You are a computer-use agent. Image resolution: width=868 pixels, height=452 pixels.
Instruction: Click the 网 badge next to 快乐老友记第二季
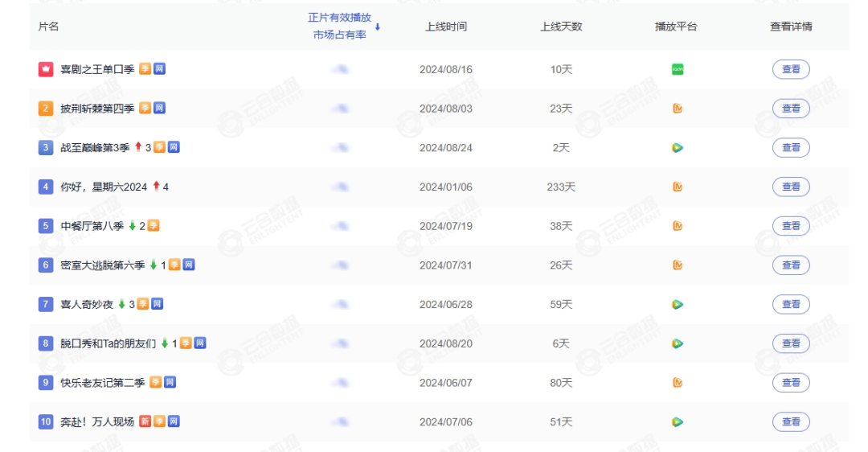(170, 383)
